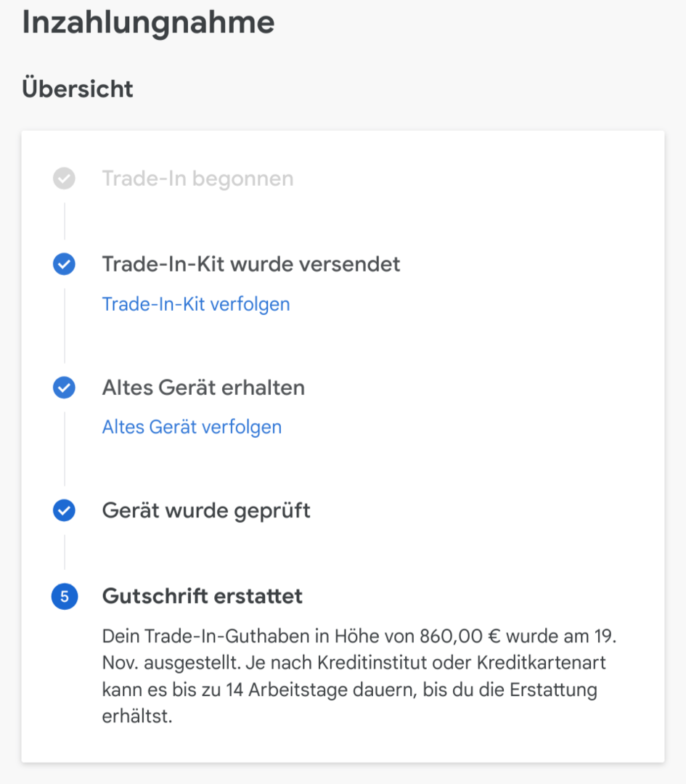Tap the checkmark beside Gerät wurde geprüft
This screenshot has height=784, width=686.
point(64,511)
